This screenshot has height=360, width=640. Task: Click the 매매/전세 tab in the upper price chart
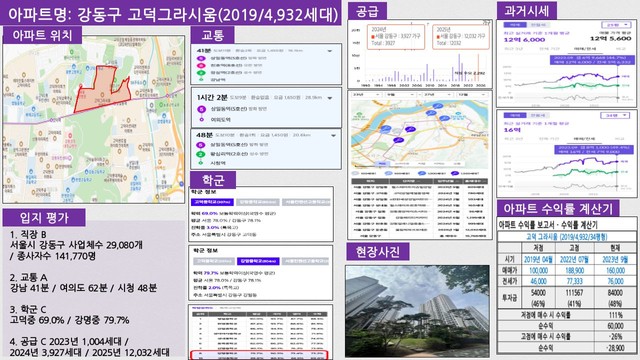[x=584, y=49]
